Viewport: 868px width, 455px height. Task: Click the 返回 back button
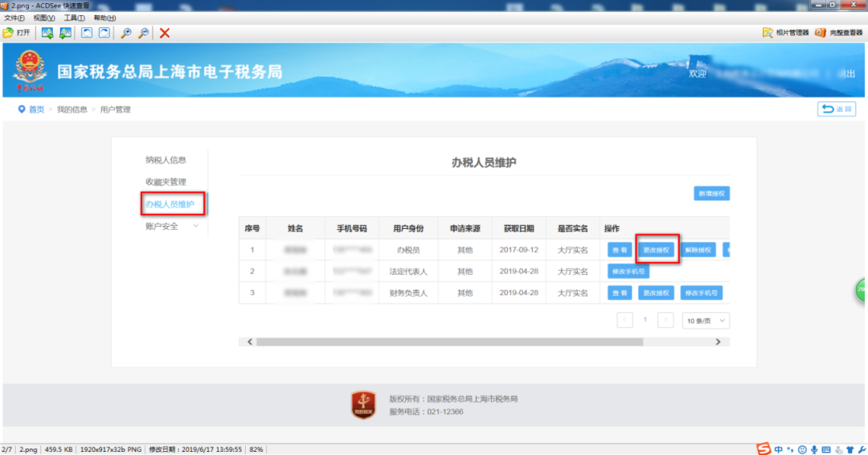tap(837, 109)
